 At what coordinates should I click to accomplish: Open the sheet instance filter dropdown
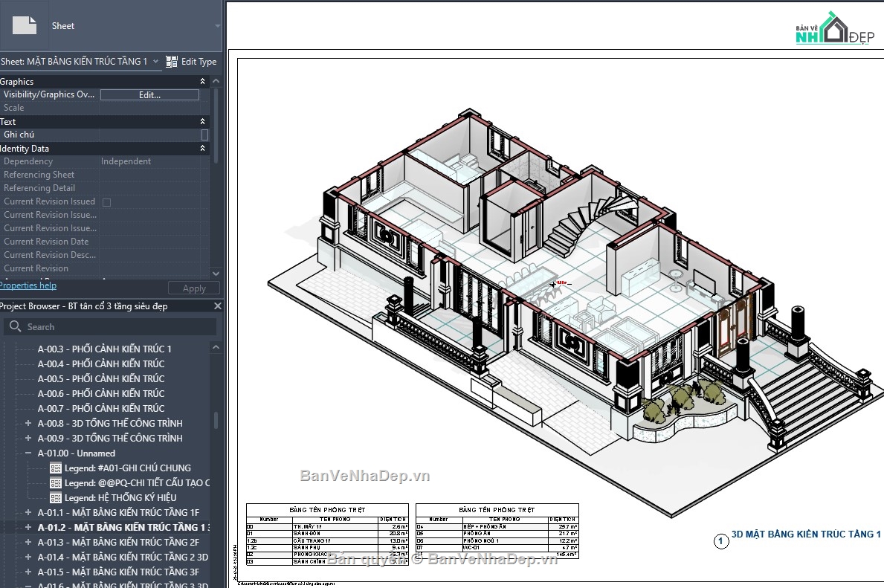pyautogui.click(x=155, y=62)
